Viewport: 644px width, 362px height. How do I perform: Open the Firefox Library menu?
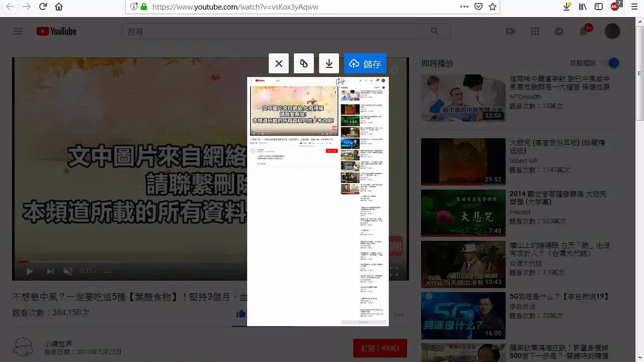(583, 7)
